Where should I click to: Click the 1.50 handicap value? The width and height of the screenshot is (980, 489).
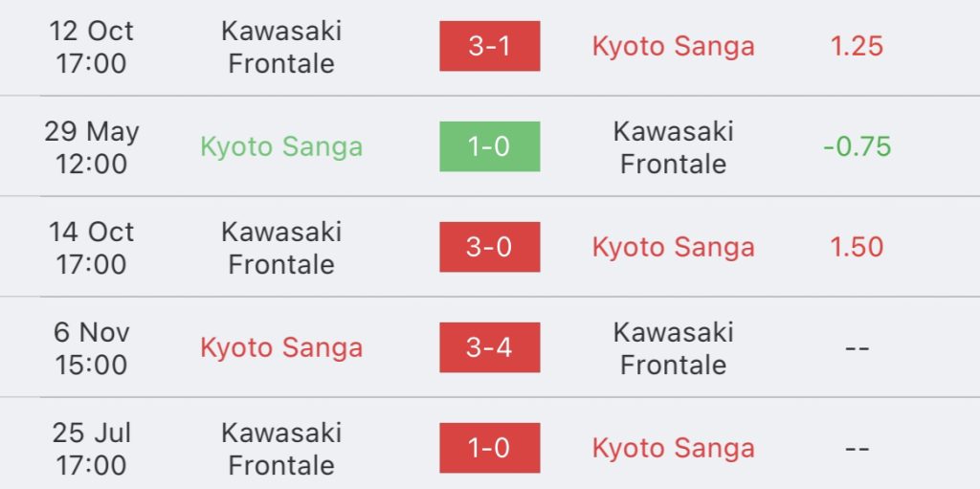tap(857, 247)
